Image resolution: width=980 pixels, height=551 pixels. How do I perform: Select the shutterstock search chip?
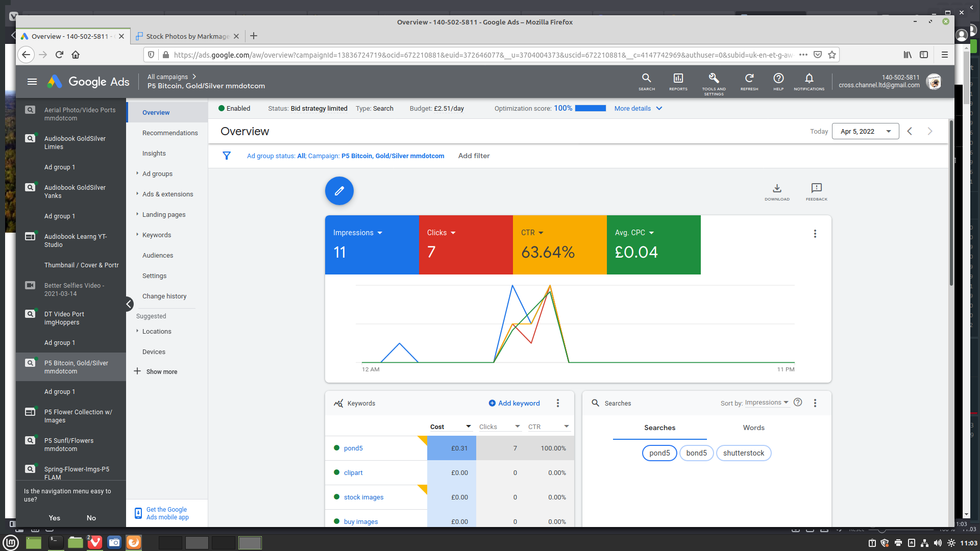tap(743, 453)
